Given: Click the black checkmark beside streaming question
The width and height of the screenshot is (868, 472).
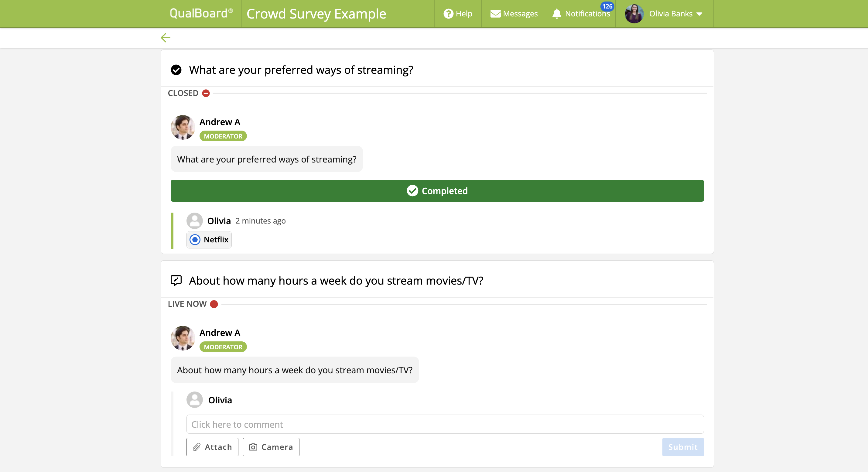Looking at the screenshot, I should [x=176, y=70].
